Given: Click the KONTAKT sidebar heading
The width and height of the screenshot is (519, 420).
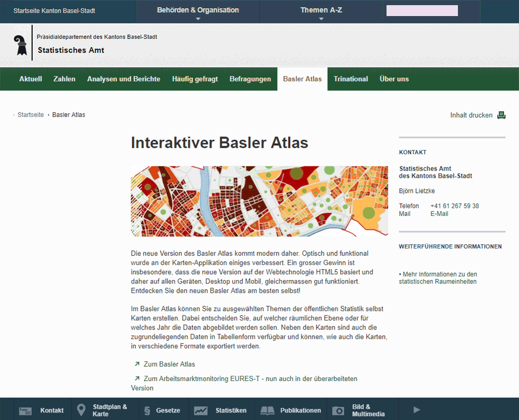Looking at the screenshot, I should point(412,153).
